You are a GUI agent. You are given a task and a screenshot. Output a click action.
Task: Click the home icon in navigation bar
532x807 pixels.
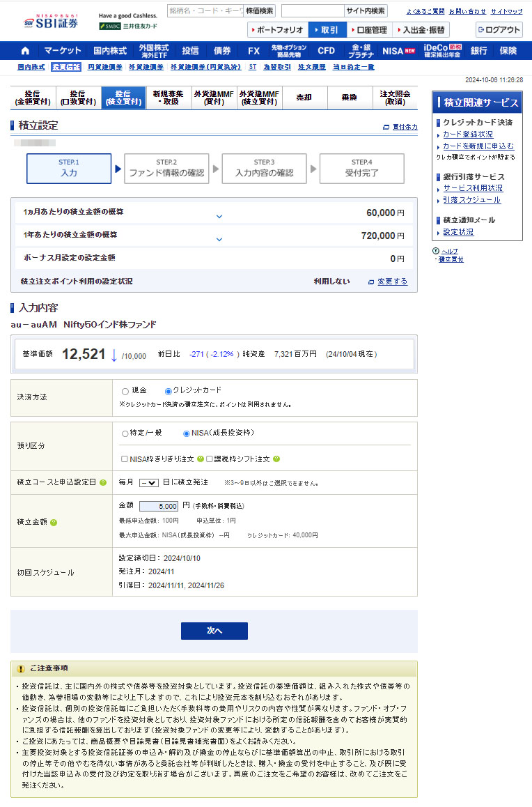point(26,51)
